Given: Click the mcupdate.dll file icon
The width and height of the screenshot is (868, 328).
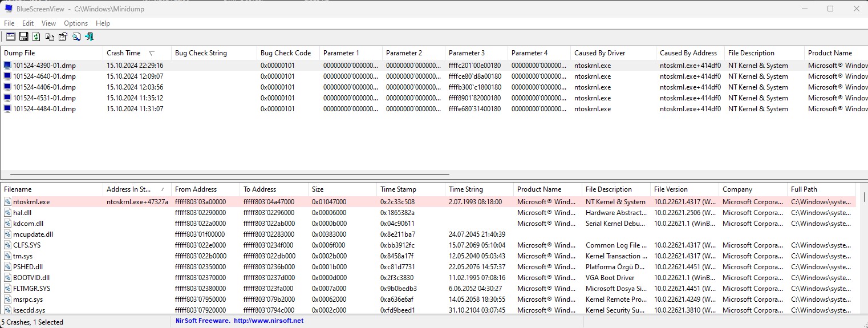Looking at the screenshot, I should click(7, 234).
